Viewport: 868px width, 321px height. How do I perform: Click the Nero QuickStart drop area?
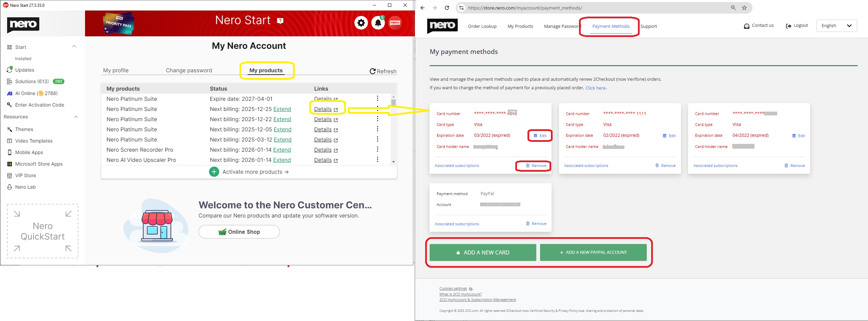43,231
